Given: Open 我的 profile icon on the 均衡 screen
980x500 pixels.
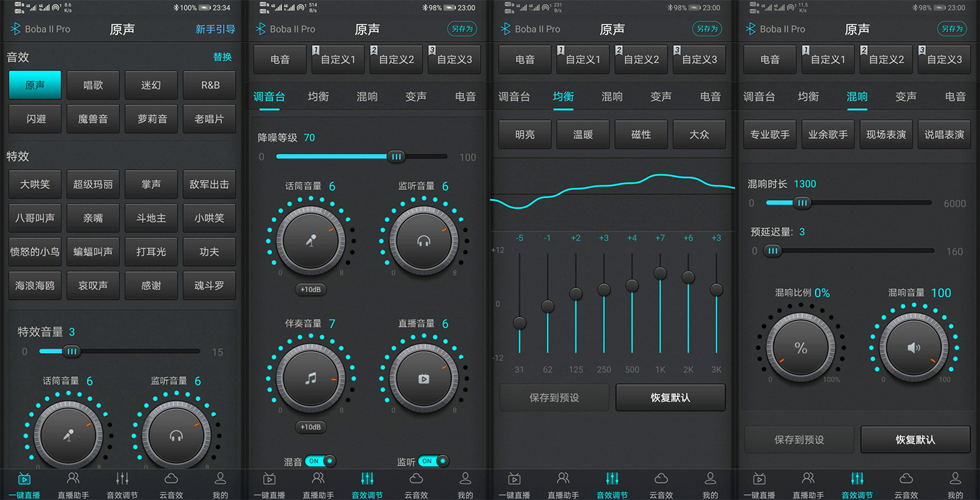Looking at the screenshot, I should (x=710, y=479).
